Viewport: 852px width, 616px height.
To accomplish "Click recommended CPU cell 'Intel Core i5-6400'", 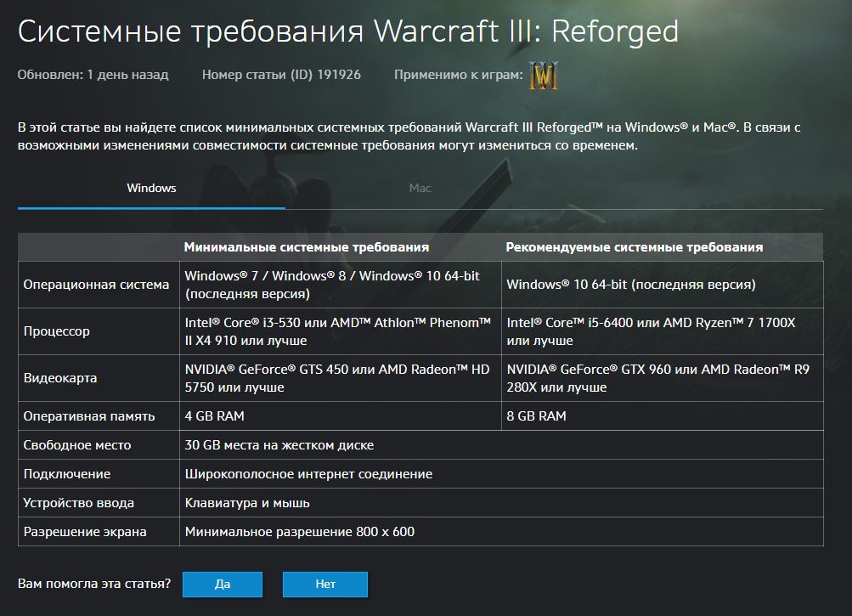I will 663,331.
